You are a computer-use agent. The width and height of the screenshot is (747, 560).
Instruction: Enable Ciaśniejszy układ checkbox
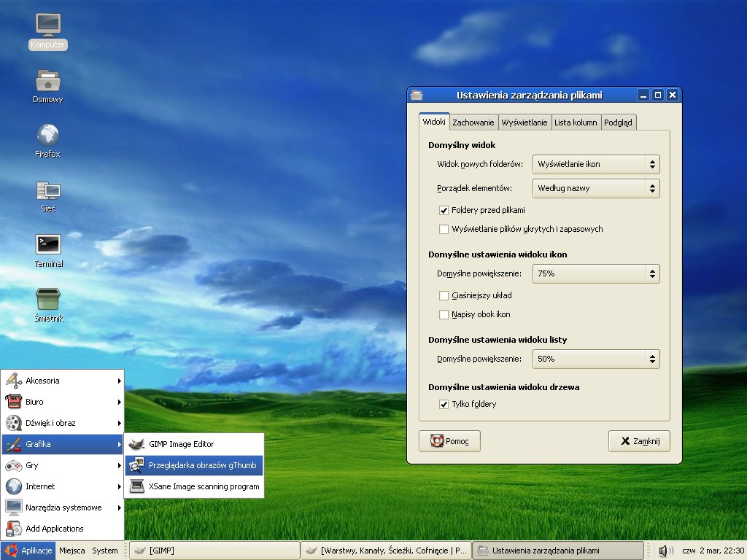pos(444,295)
